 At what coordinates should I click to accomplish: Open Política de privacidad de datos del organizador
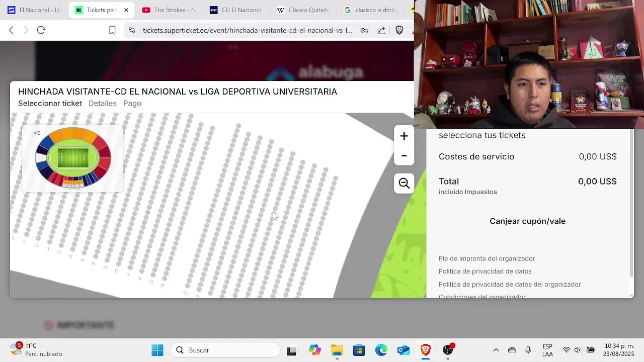click(x=510, y=285)
